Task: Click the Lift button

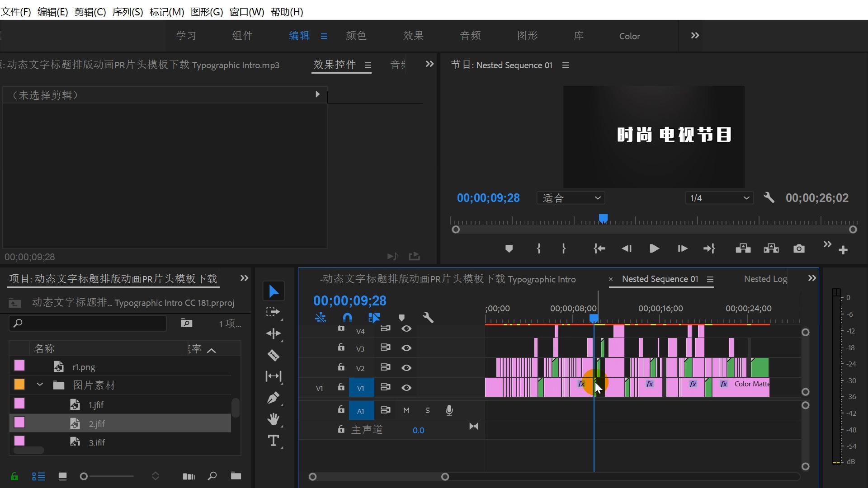Action: click(x=743, y=249)
